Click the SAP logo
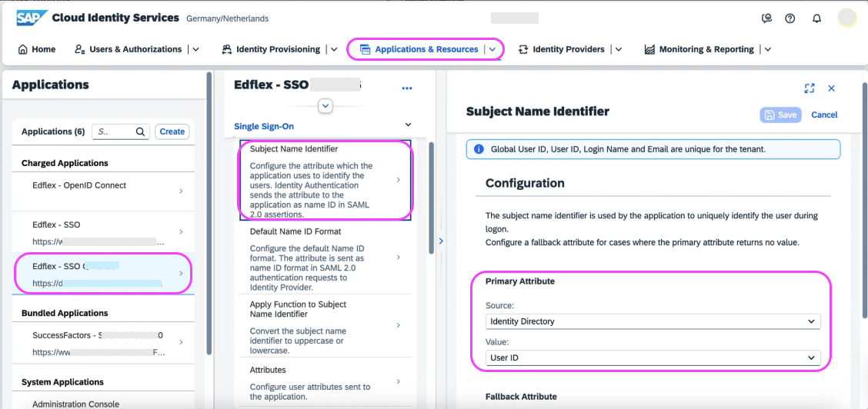868x409 pixels. (32, 18)
